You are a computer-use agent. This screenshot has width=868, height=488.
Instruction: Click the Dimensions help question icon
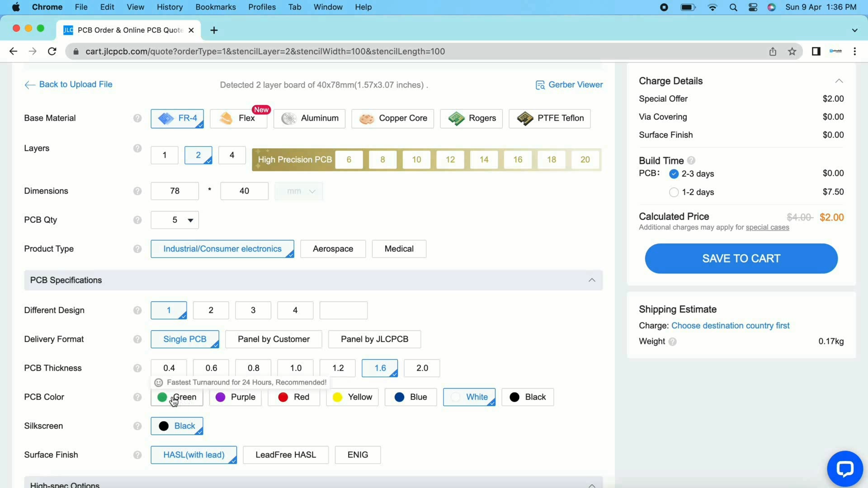coord(137,191)
